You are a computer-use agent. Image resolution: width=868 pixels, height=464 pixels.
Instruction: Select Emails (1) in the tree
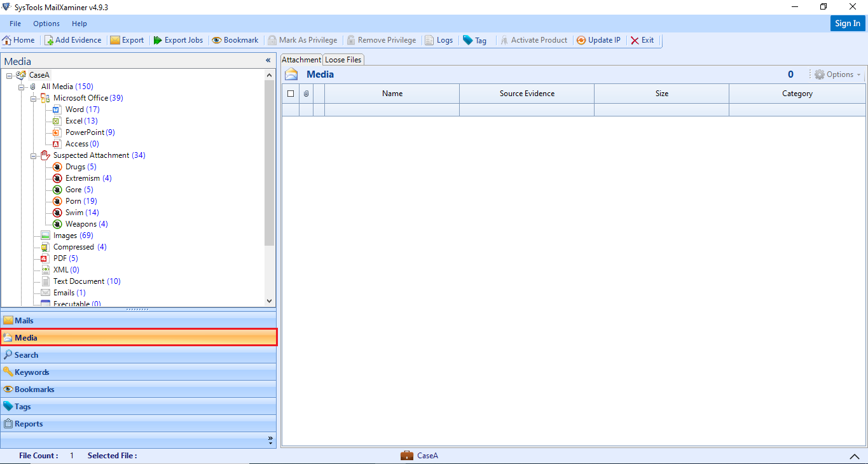tap(69, 293)
